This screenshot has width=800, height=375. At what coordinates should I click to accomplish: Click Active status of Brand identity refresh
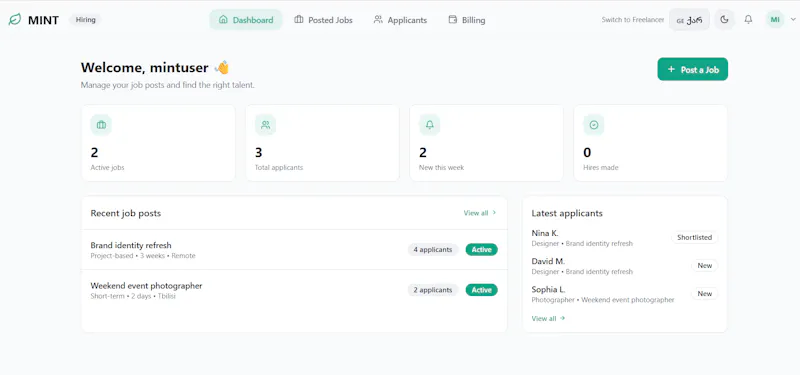tap(481, 249)
